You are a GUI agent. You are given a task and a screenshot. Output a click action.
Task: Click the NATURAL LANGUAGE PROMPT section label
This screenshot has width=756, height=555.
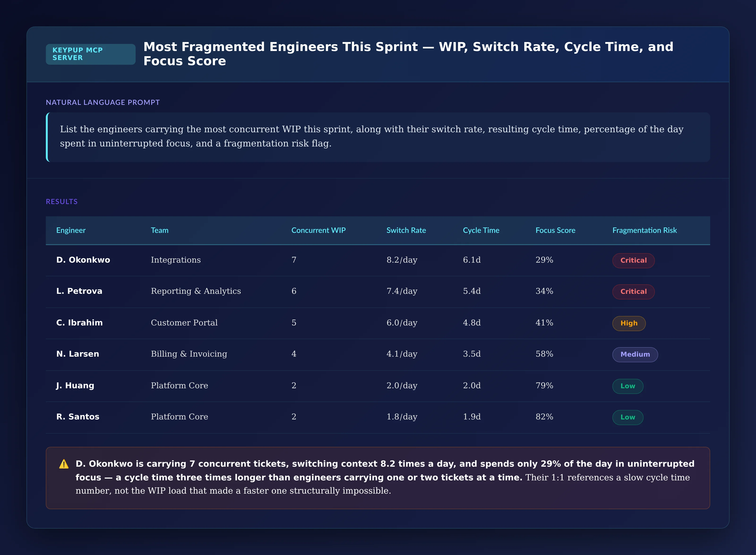[x=103, y=102]
